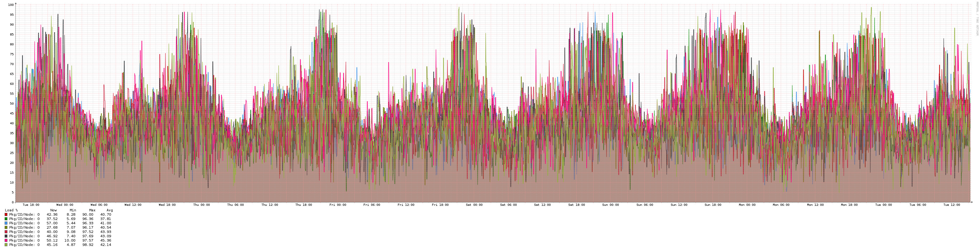This screenshot has width=980, height=249.
Task: Click the Avg value 45.36
Action: tap(106, 241)
